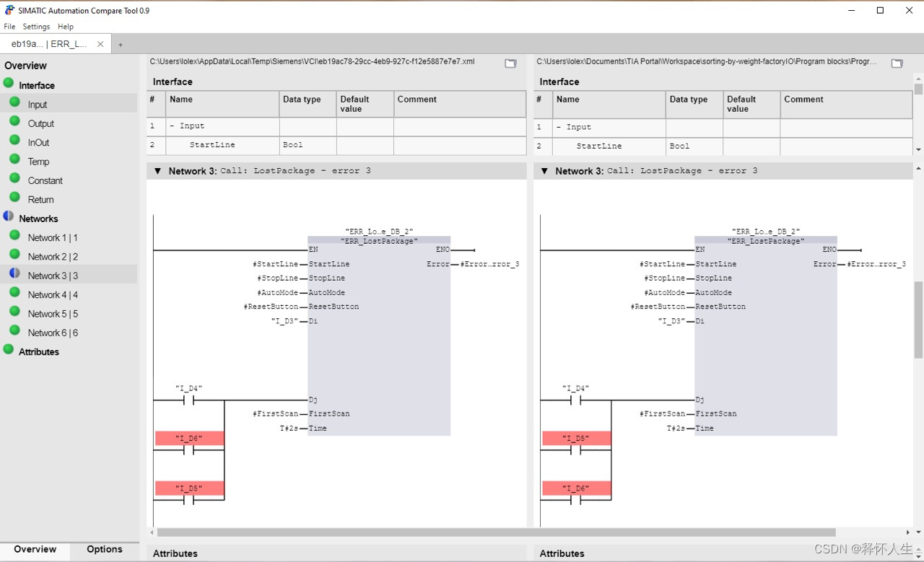The width and height of the screenshot is (924, 562).
Task: Browse folder for right file path
Action: [x=897, y=63]
